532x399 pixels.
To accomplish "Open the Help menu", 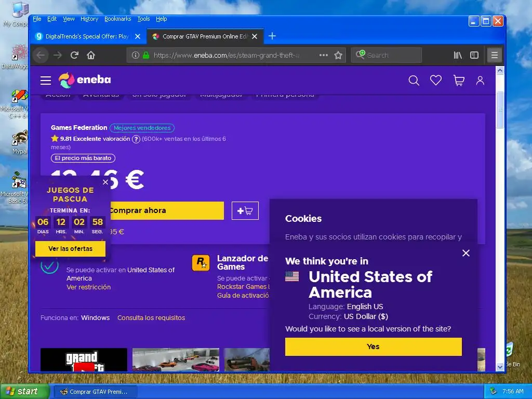I will (x=162, y=19).
